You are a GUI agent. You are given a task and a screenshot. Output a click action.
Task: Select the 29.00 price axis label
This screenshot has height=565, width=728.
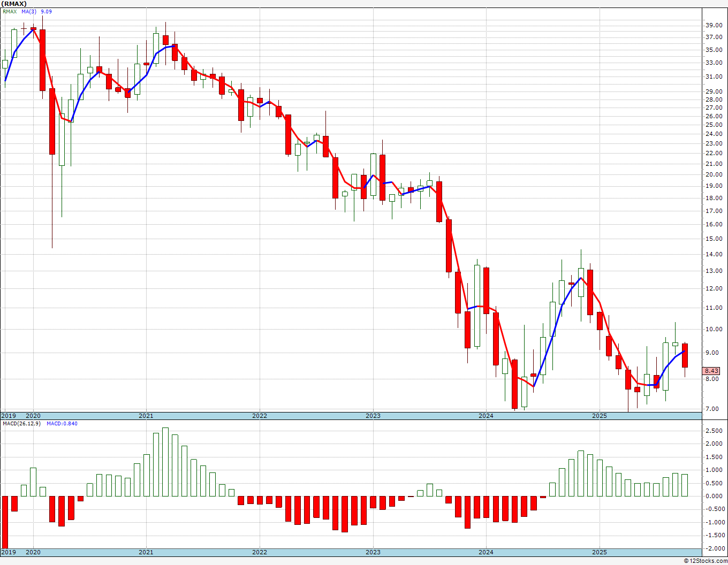tap(714, 91)
